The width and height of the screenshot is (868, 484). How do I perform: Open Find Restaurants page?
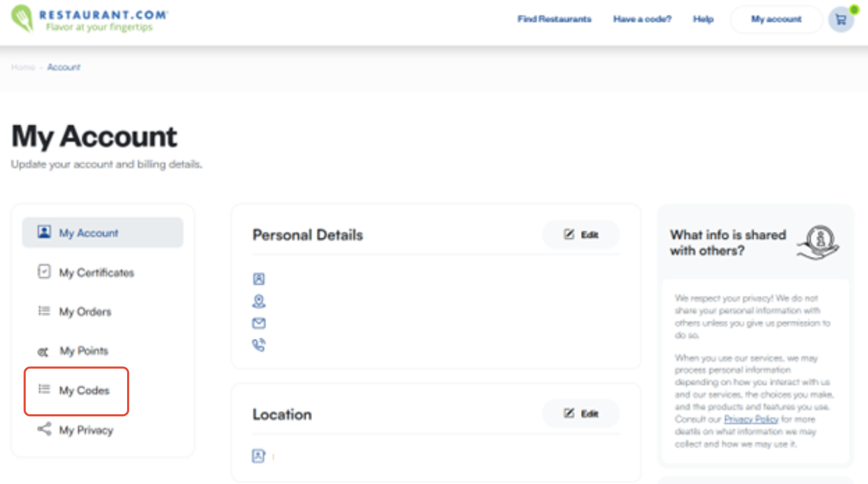554,19
